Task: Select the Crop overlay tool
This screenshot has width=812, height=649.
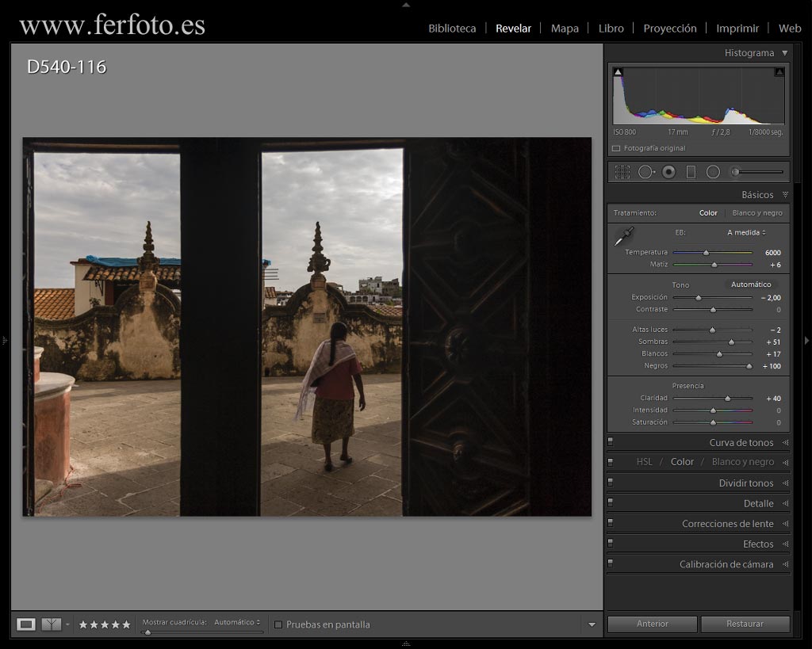Action: [622, 172]
